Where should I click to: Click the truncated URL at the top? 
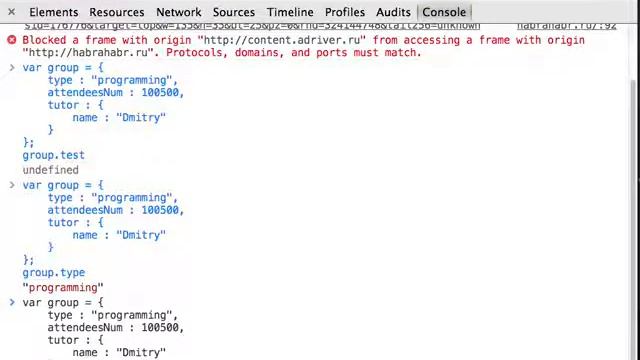click(251, 26)
